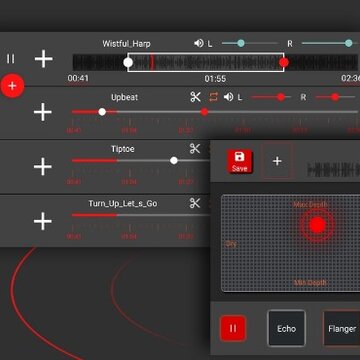This screenshot has height=360, width=360.
Task: Click the Min Depth label on the pad
Action: [x=310, y=283]
